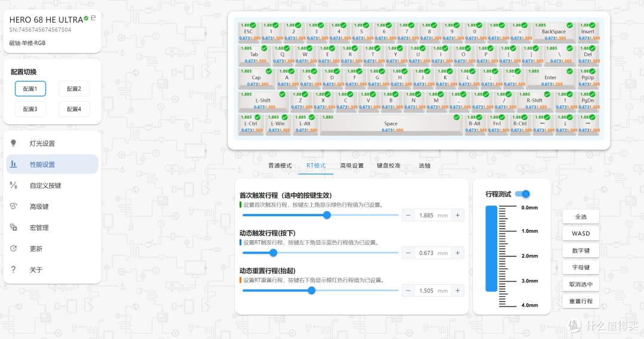Click the refresh icon beside 更新
The width and height of the screenshot is (644, 339).
coord(13,248)
